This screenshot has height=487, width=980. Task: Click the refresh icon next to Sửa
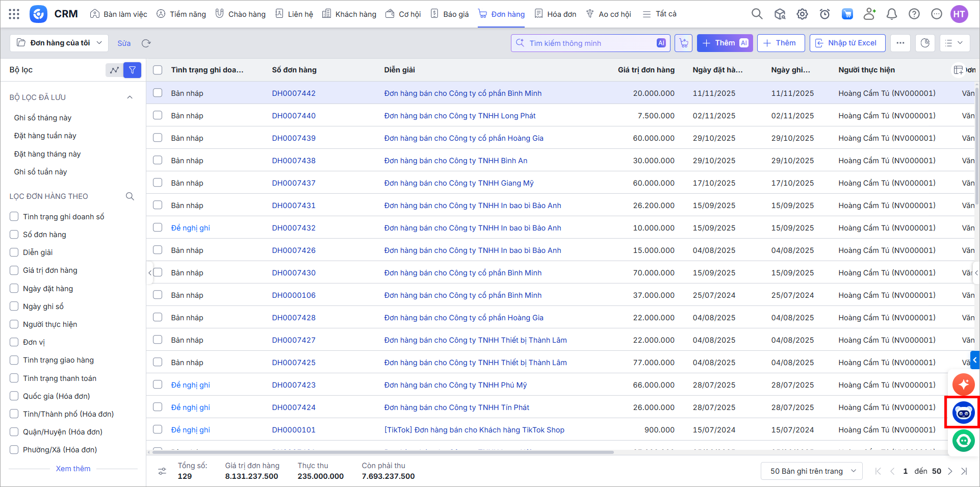coord(146,43)
